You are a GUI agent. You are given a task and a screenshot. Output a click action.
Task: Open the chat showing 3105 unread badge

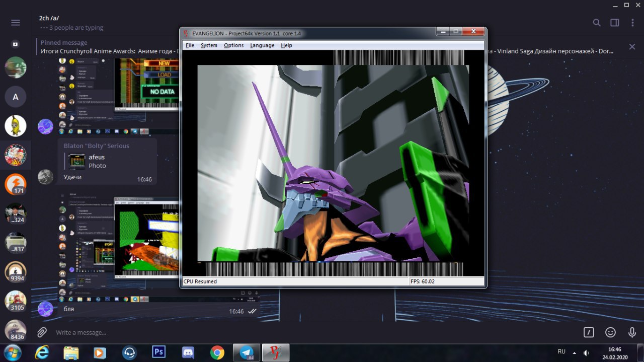[x=16, y=301]
